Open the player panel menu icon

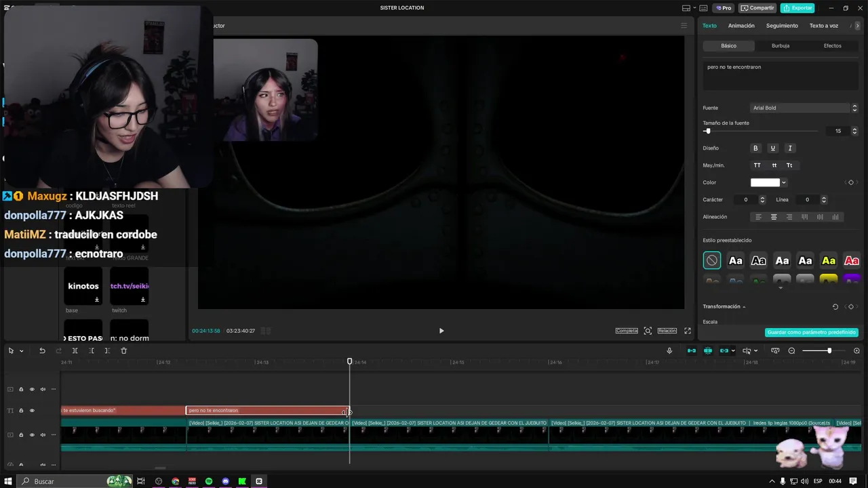pos(684,26)
